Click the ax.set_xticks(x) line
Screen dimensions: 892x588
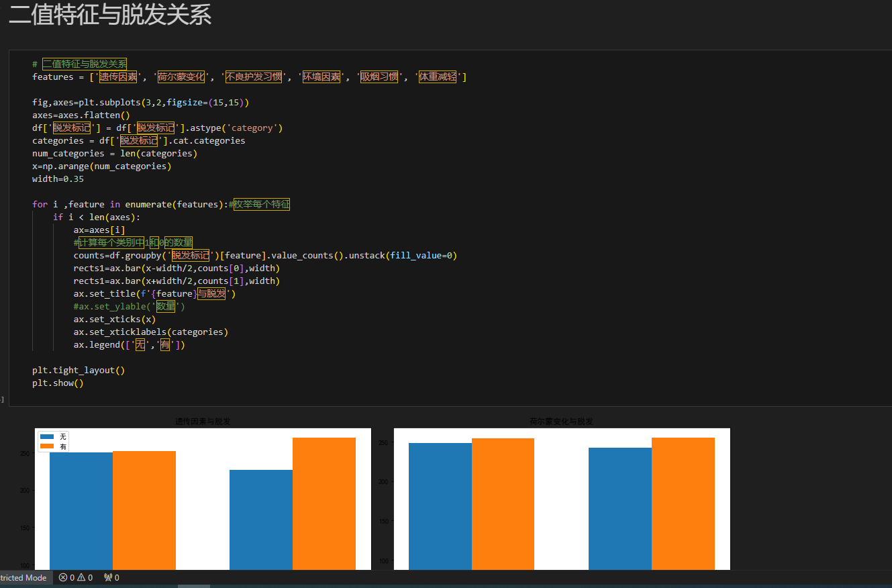click(x=115, y=319)
